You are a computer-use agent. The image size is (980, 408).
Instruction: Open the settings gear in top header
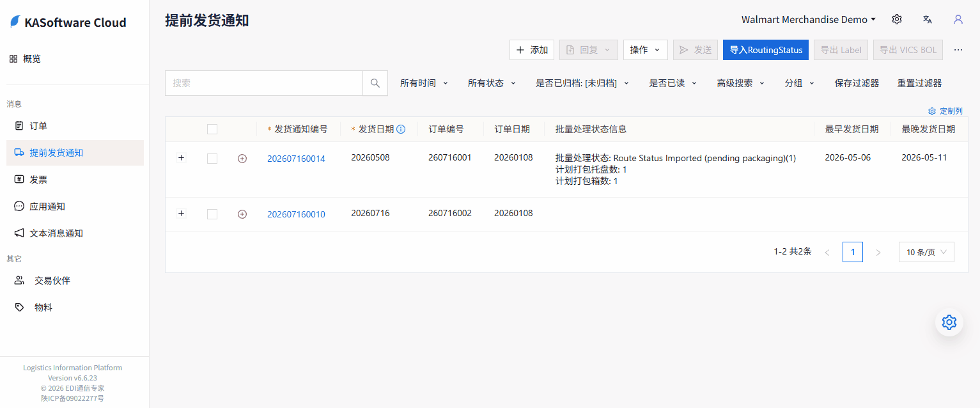coord(897,19)
